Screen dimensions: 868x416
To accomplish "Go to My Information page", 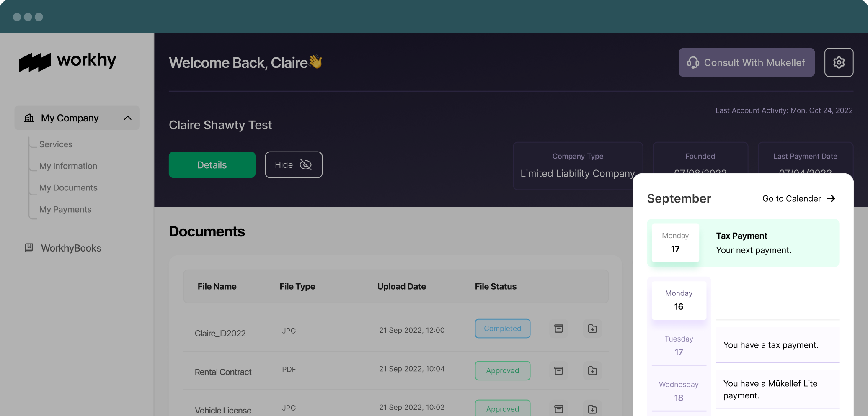I will pyautogui.click(x=68, y=166).
